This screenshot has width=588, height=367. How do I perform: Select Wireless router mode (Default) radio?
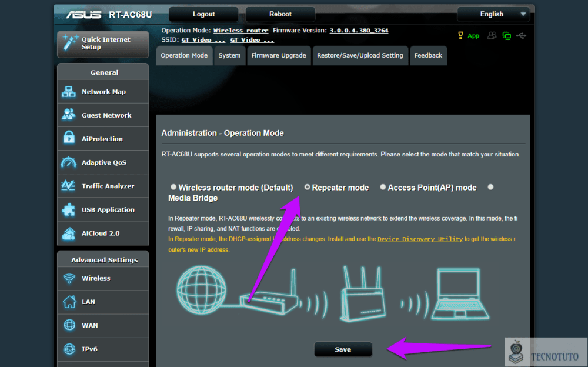click(173, 187)
